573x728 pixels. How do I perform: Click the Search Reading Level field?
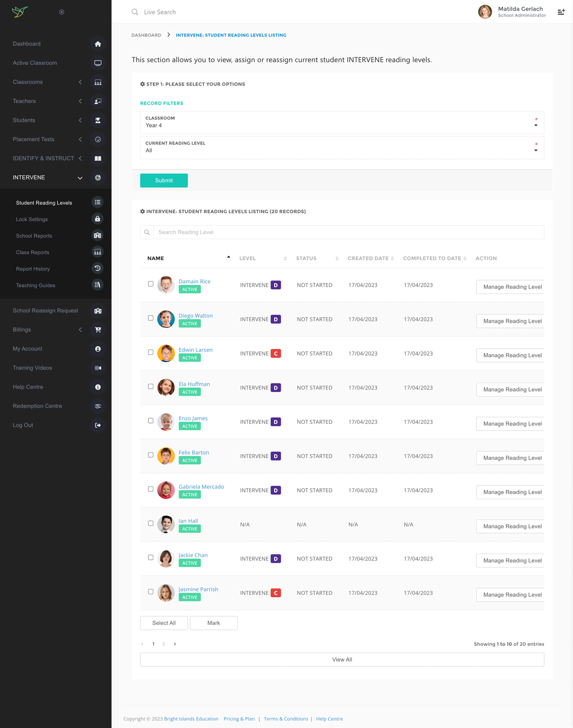tap(349, 232)
